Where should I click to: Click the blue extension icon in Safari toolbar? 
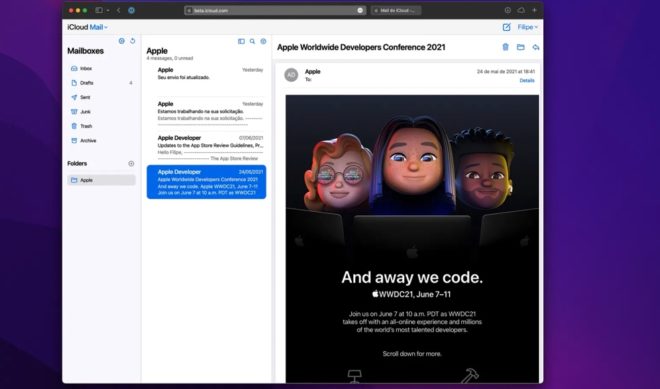(131, 10)
